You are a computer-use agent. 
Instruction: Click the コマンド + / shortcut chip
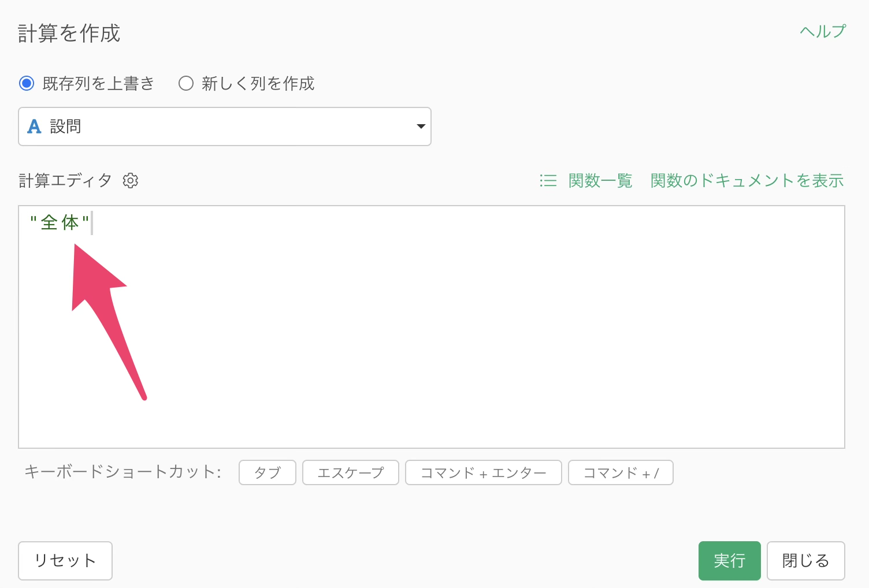click(x=621, y=472)
